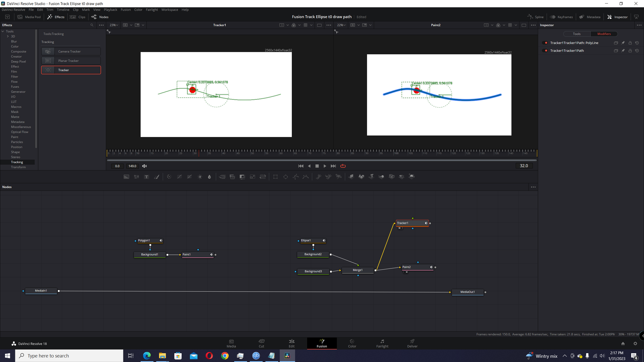The width and height of the screenshot is (644, 362).
Task: Open the Playback menu
Action: [110, 10]
